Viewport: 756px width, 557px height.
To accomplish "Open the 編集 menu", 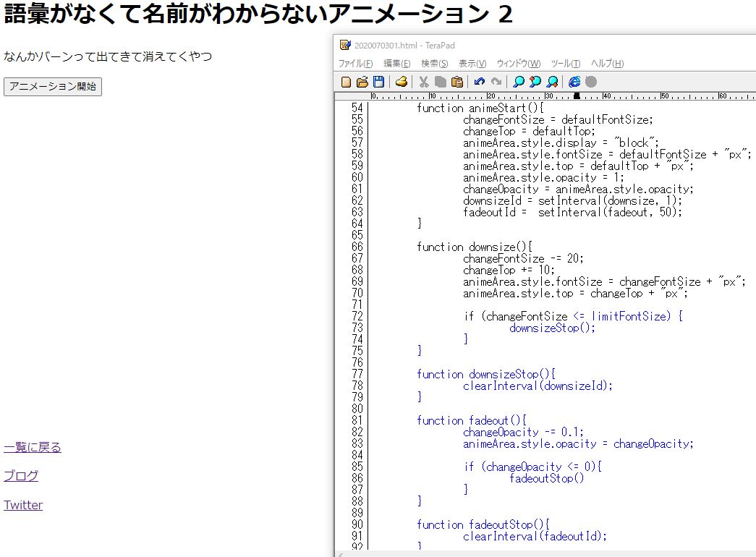I will [396, 64].
